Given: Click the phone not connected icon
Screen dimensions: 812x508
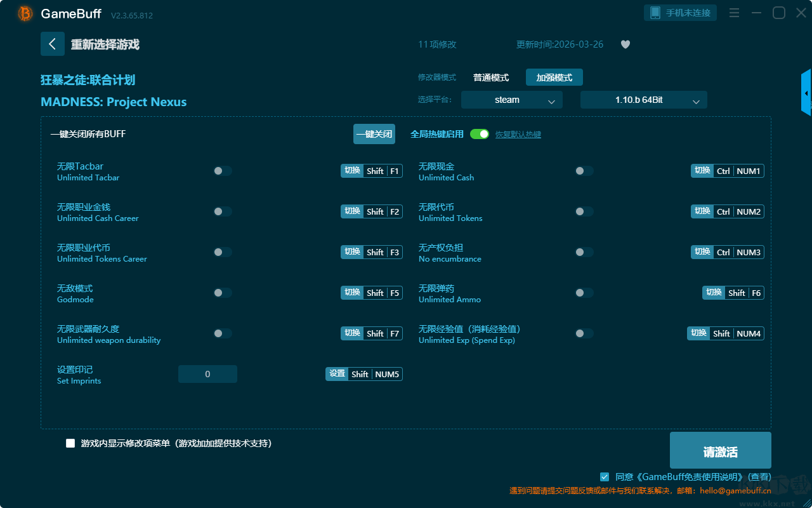Looking at the screenshot, I should [655, 13].
